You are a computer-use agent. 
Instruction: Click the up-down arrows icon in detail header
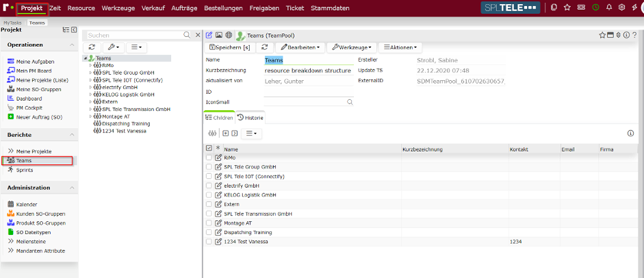(619, 35)
